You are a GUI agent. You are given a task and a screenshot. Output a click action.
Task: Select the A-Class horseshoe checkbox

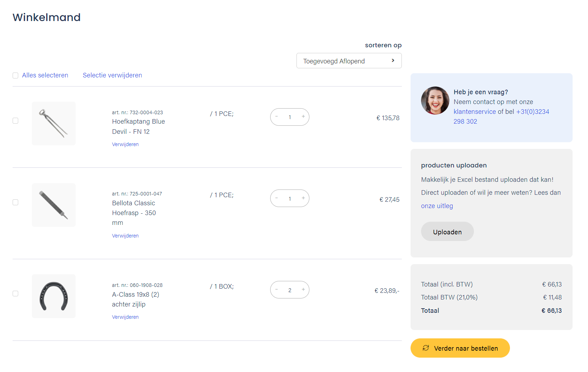tap(15, 294)
